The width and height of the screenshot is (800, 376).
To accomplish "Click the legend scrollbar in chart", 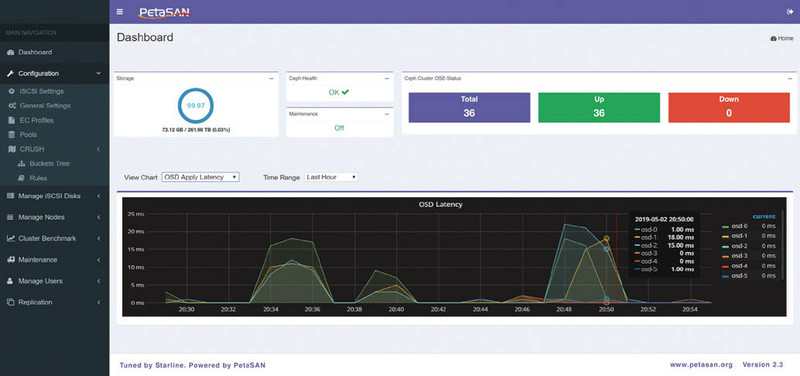I will [x=783, y=244].
